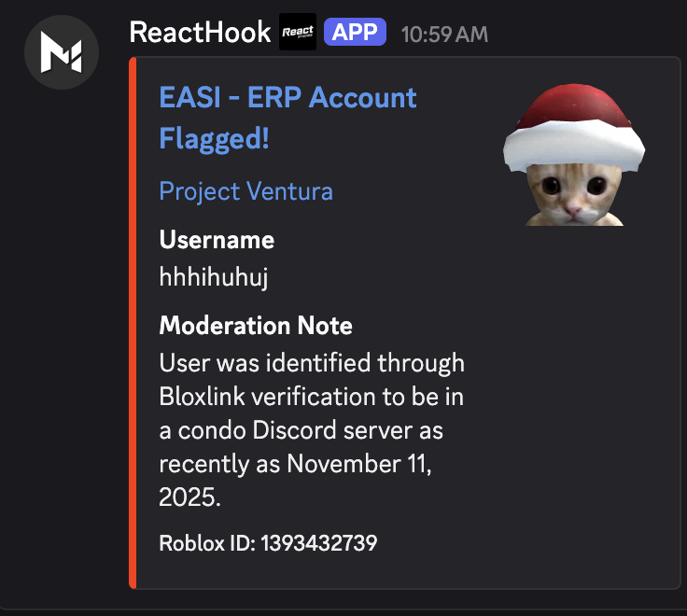
Task: Click the 1393432739 ID number
Action: pos(318,542)
